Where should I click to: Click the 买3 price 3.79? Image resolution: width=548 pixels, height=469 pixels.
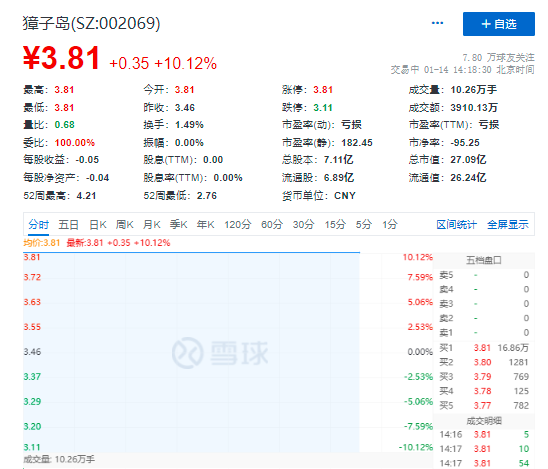click(482, 377)
